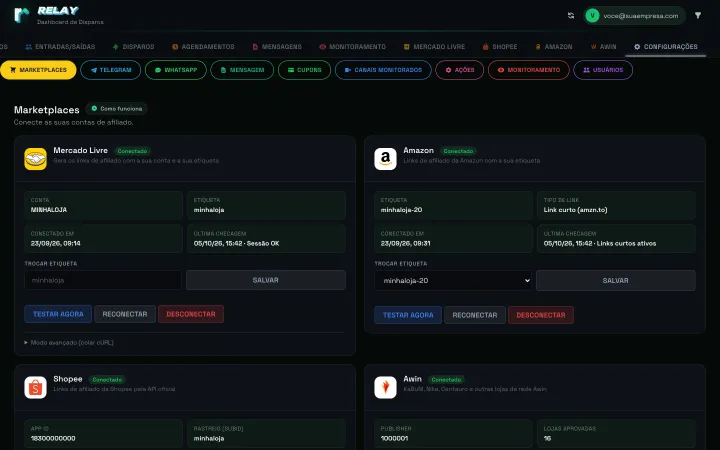Select the Awin top tab
The width and height of the screenshot is (720, 450).
603,47
